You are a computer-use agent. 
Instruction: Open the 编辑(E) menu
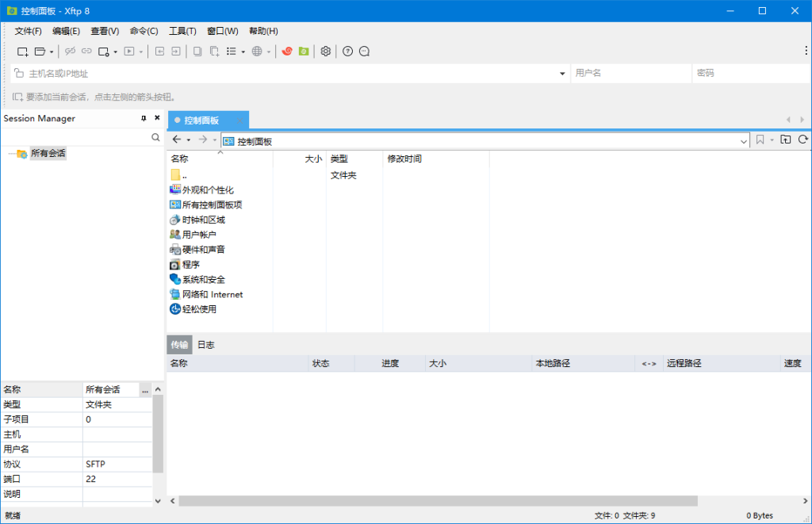point(67,31)
